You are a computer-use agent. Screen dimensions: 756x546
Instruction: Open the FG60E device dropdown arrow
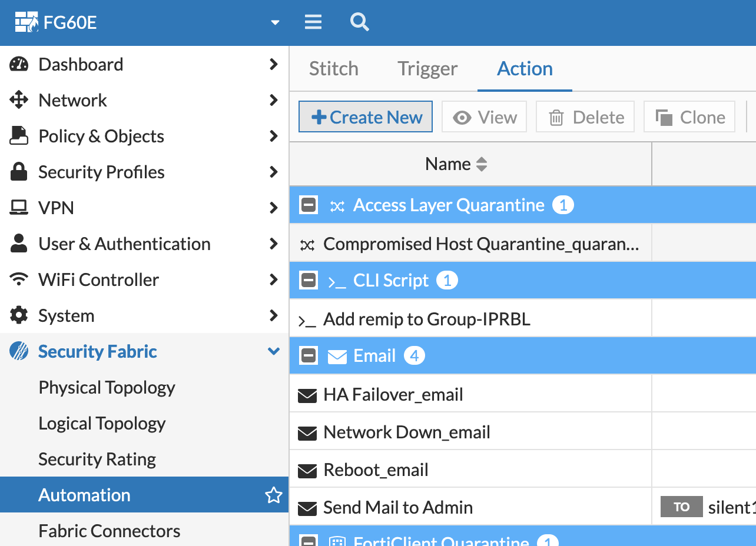click(274, 23)
